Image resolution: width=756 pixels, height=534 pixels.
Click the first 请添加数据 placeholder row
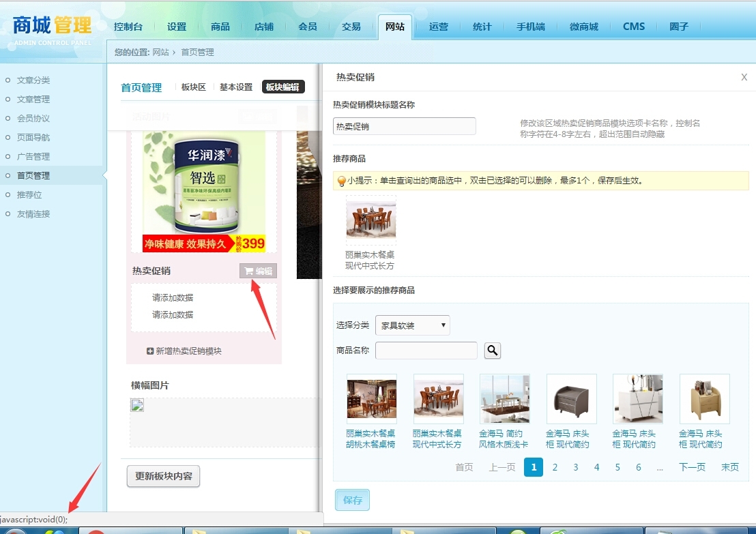tap(173, 297)
